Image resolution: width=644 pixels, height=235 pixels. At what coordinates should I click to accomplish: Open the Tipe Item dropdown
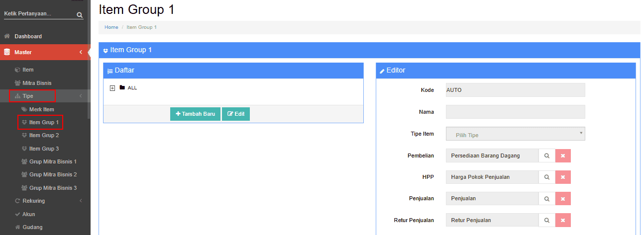coord(516,134)
